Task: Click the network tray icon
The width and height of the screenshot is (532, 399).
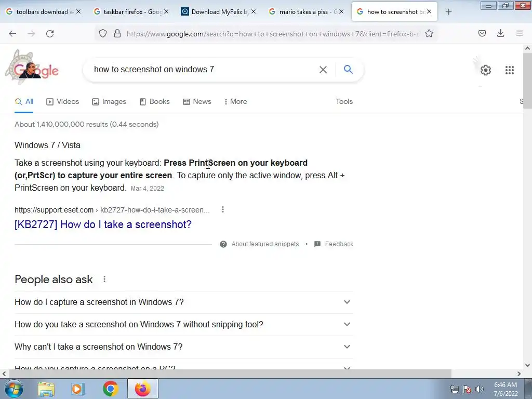Action: pyautogui.click(x=454, y=389)
